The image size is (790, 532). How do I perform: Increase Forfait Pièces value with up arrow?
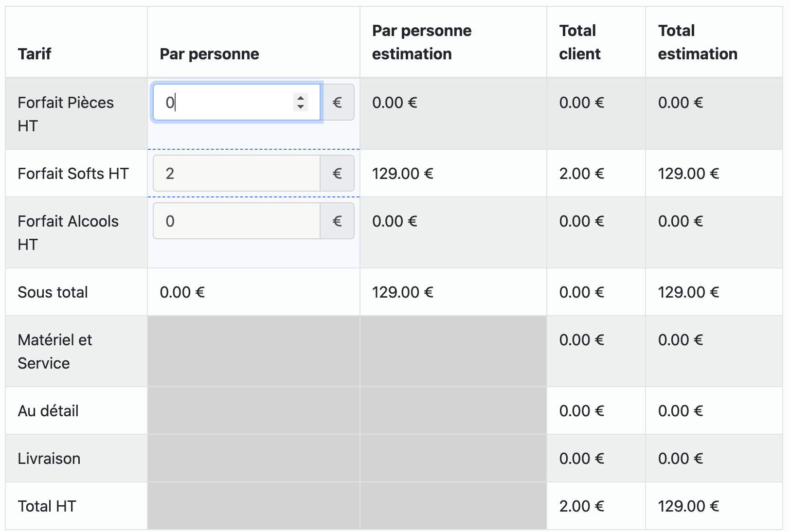pos(301,98)
